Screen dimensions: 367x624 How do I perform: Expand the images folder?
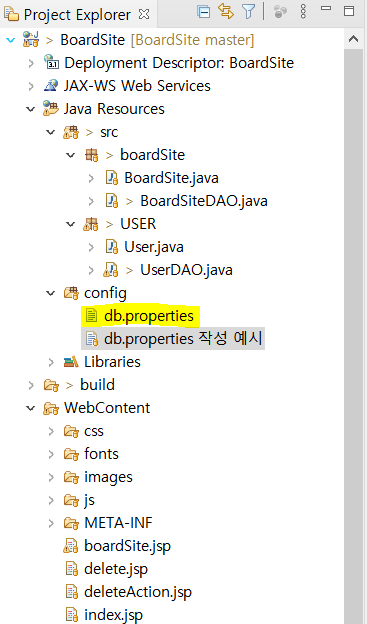click(x=51, y=477)
